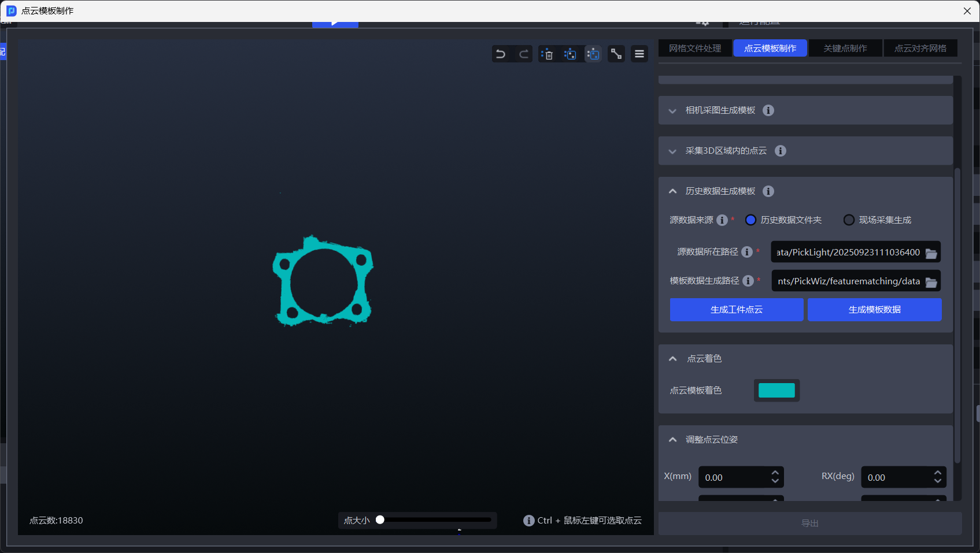Click the undo arrow in viewport toolbar
Screen dimensions: 980x553
pos(501,54)
